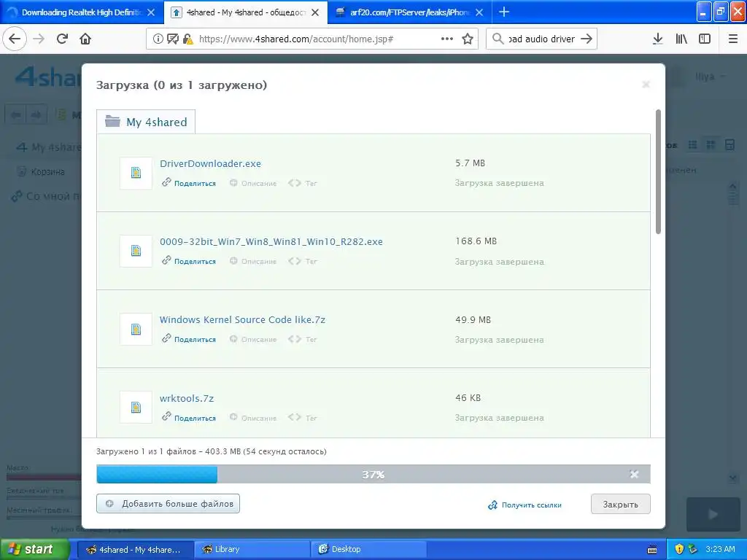
Task: Add tag to wrktools.7z
Action: coord(303,418)
